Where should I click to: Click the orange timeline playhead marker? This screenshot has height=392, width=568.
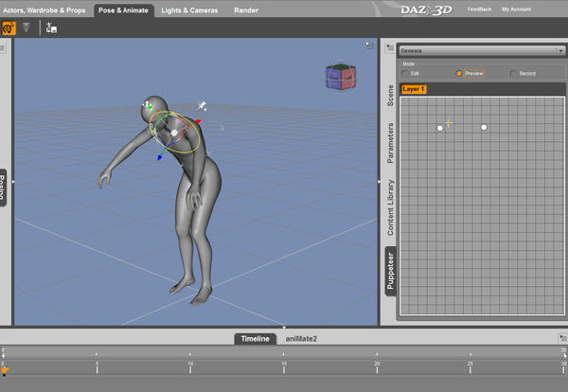click(x=5, y=370)
